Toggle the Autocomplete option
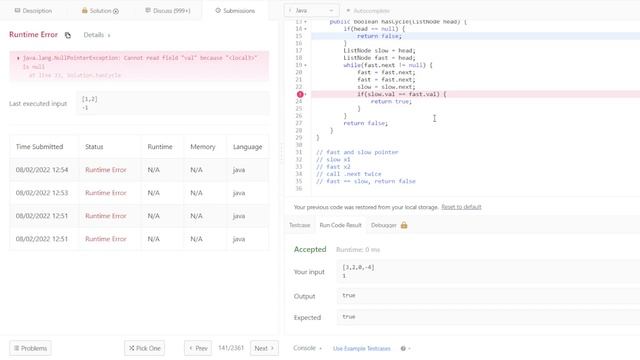The width and height of the screenshot is (640, 360). click(x=367, y=11)
